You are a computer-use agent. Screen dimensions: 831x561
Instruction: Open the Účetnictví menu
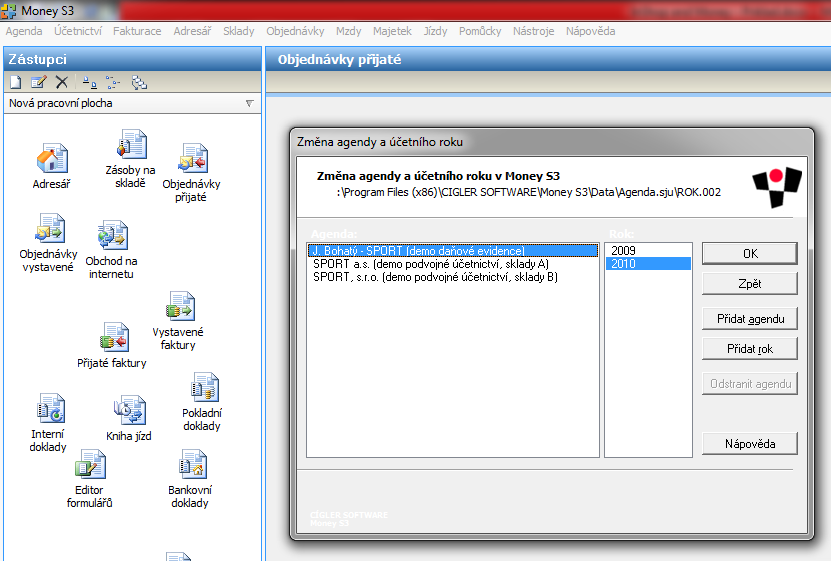click(77, 31)
